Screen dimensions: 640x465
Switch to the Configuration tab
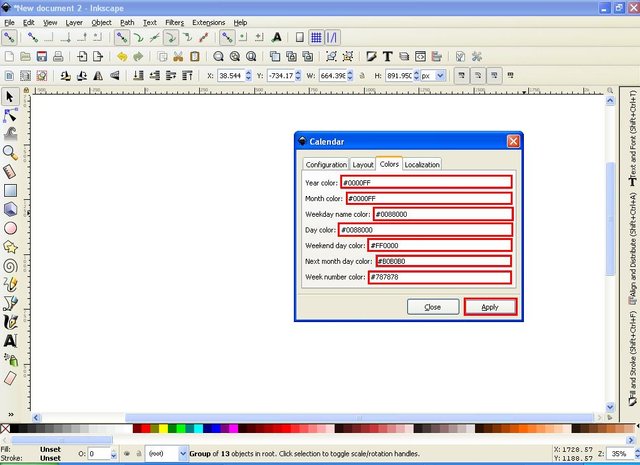click(326, 165)
